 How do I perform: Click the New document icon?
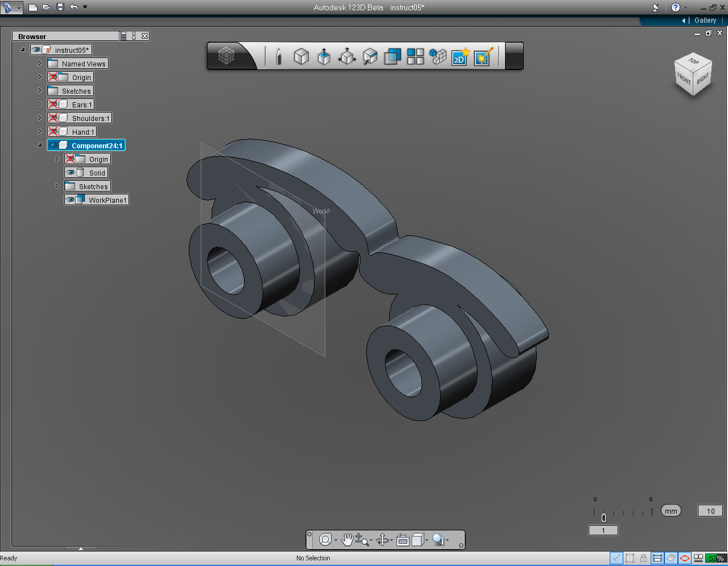coord(33,7)
